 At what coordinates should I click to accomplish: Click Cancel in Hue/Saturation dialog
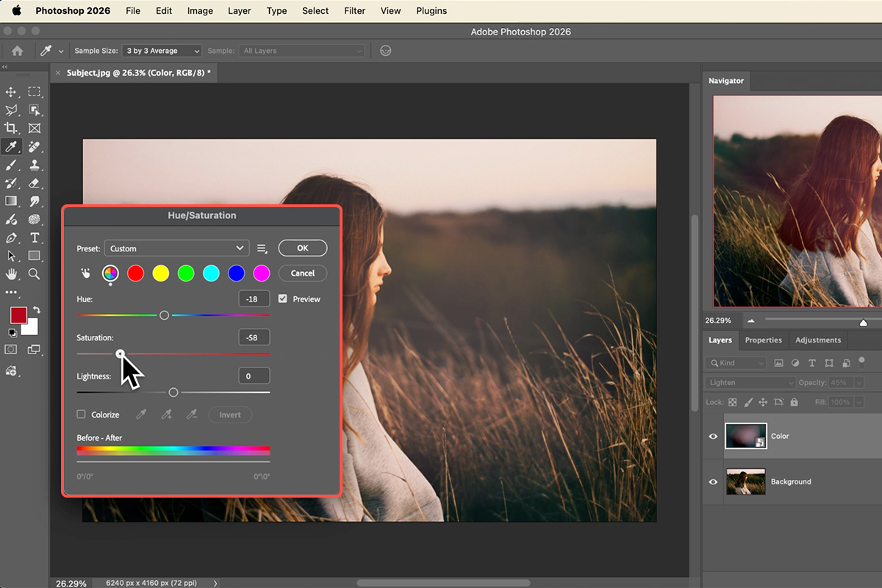tap(302, 273)
